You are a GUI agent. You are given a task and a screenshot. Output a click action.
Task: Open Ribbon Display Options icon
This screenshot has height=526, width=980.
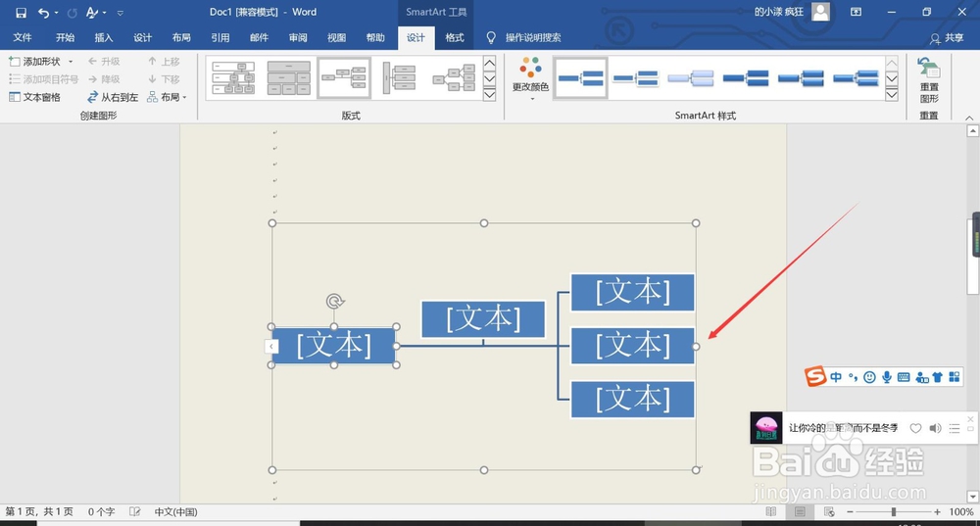pos(856,12)
